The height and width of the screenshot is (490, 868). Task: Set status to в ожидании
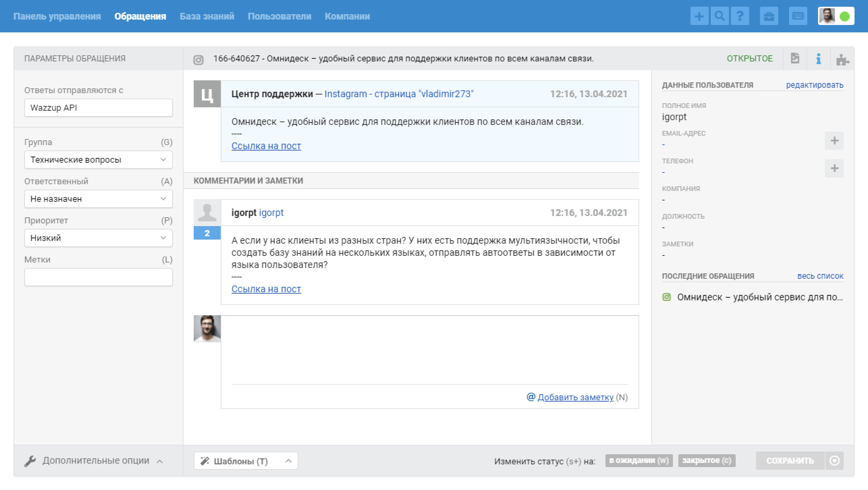click(639, 461)
